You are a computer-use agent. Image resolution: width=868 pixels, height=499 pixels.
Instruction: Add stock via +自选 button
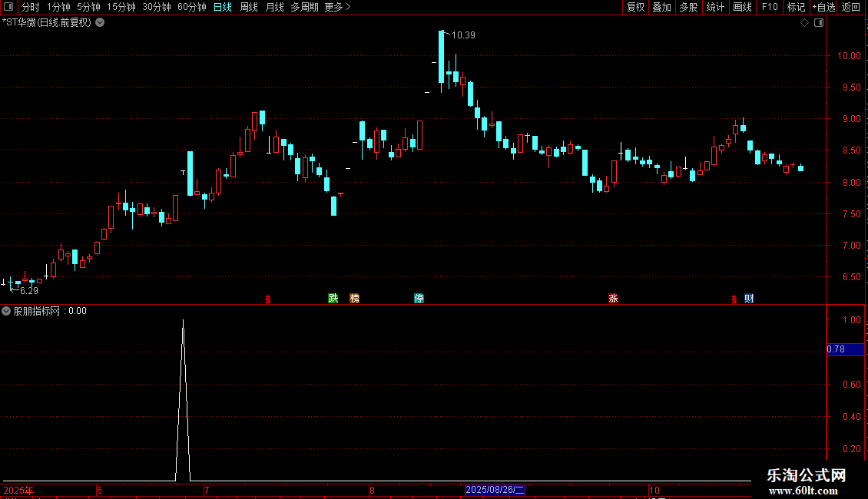tap(823, 7)
